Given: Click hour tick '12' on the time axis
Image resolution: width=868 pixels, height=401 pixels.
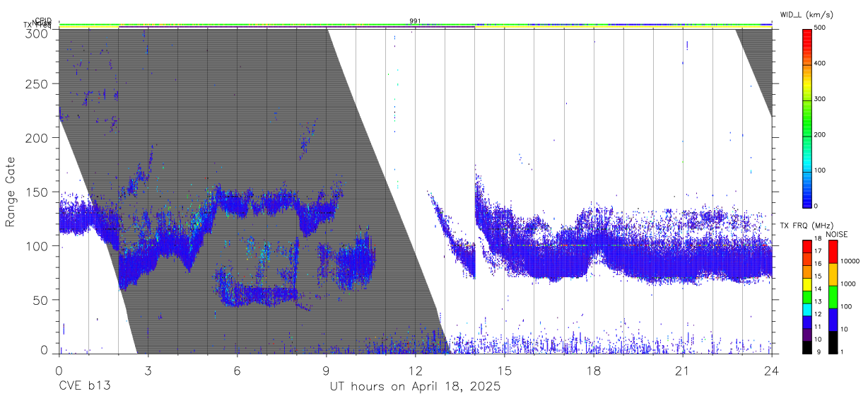Looking at the screenshot, I should tap(415, 371).
